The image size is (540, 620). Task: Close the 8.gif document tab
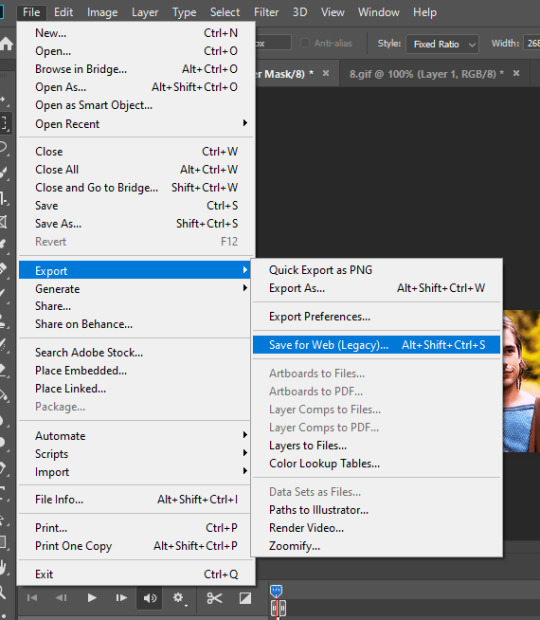pos(516,73)
